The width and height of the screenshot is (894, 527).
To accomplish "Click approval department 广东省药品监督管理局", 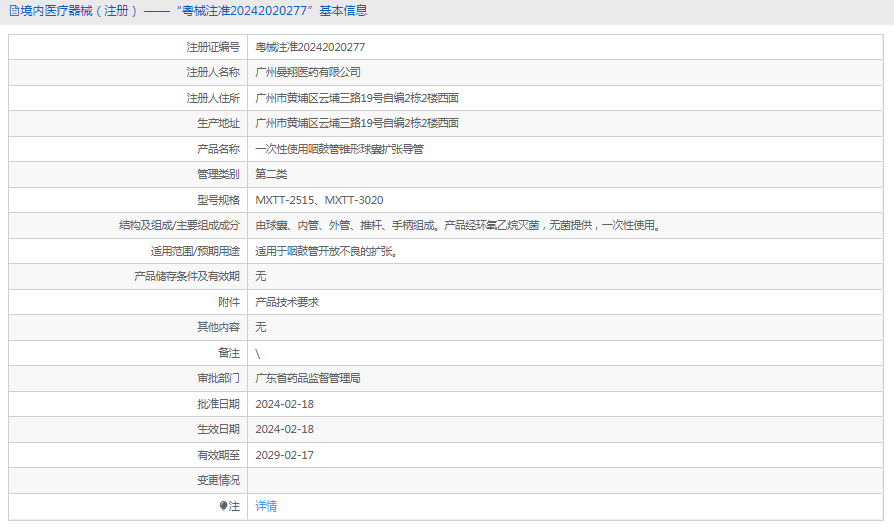I will [308, 379].
